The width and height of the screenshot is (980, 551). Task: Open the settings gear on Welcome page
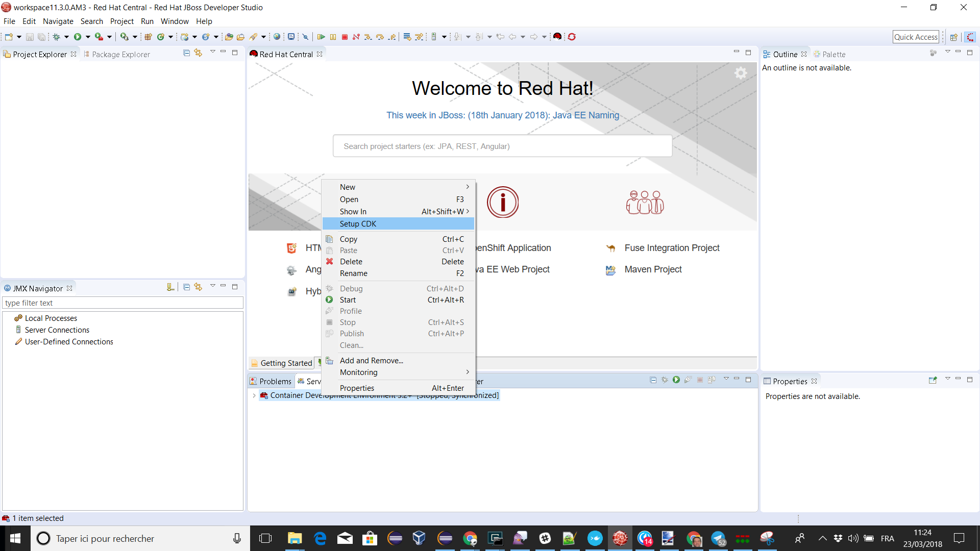click(x=741, y=73)
